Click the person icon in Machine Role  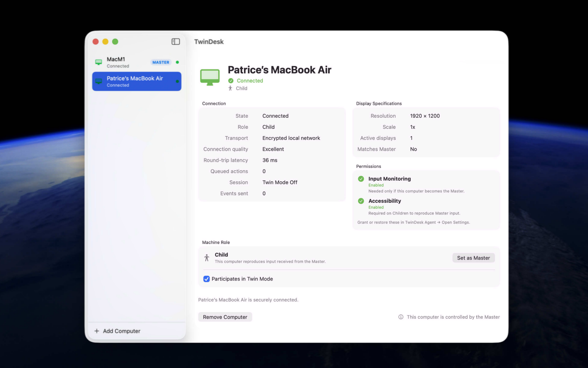click(x=207, y=258)
